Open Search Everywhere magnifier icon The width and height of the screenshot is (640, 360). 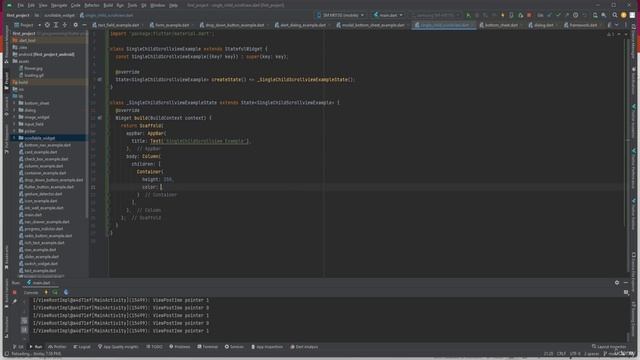pyautogui.click(x=615, y=15)
